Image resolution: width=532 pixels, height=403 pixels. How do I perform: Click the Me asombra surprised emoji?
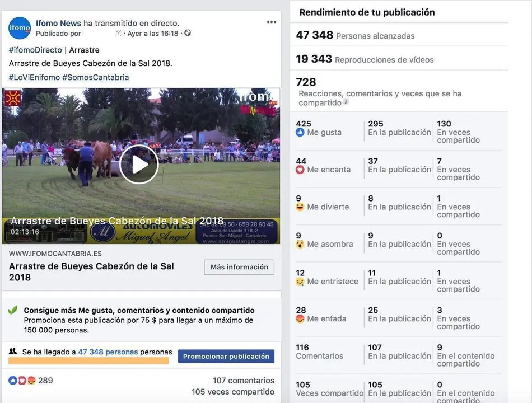click(300, 244)
